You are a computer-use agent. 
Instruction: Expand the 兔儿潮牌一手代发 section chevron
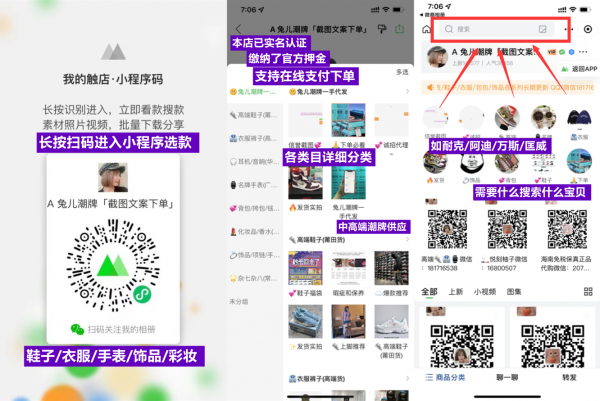click(x=407, y=91)
